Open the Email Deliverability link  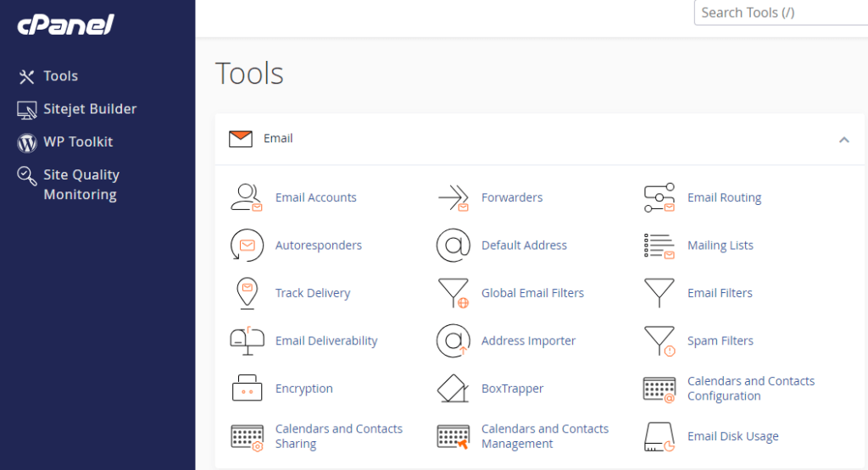click(326, 341)
